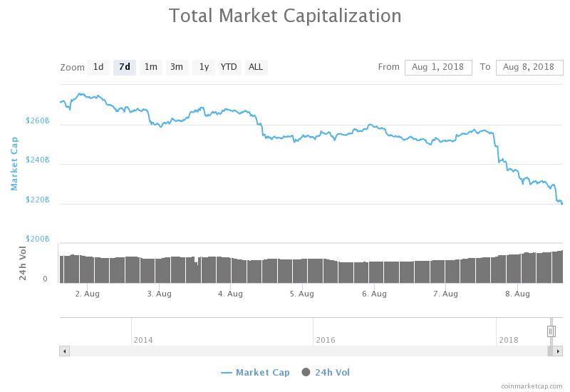
Task: Click the navigator scrollbar track below 2016
Action: tap(313, 351)
